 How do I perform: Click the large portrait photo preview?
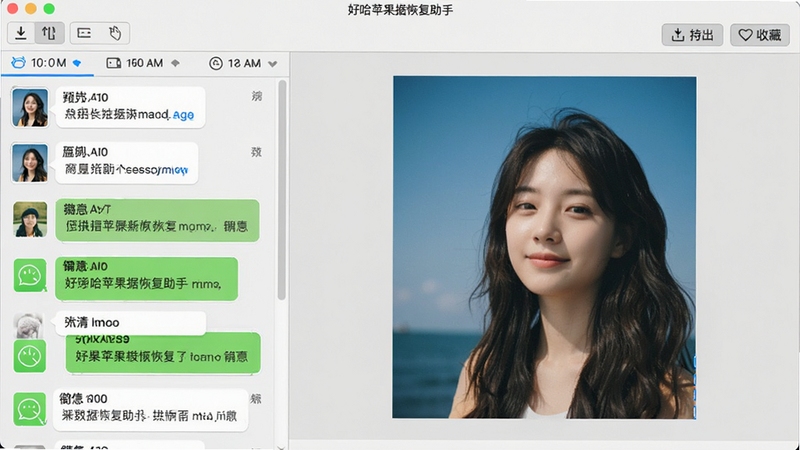[x=544, y=247]
